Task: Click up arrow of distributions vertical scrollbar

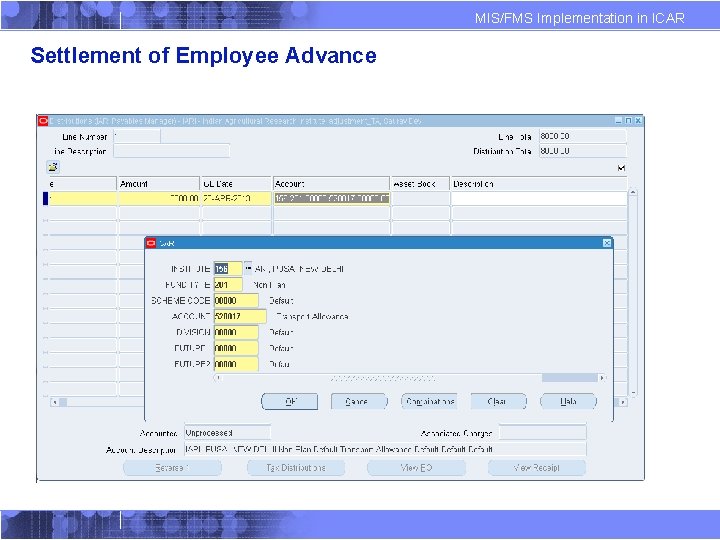Action: coord(633,193)
